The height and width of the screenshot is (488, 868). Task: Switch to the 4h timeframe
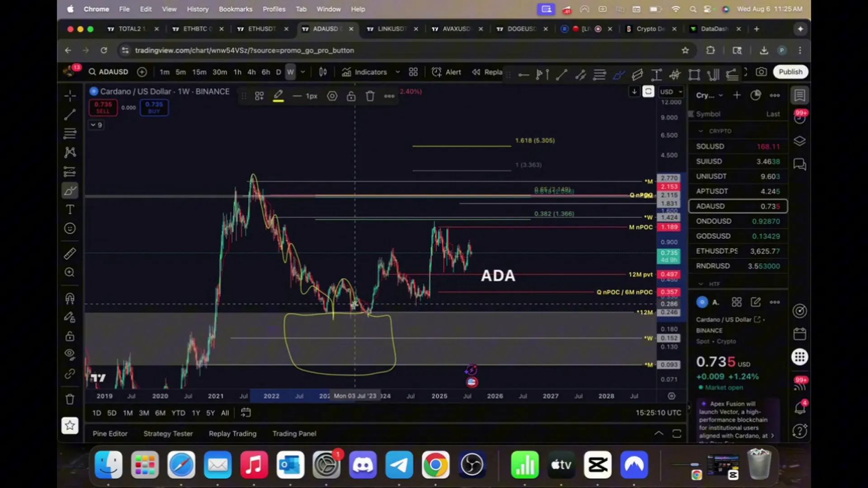coord(251,72)
